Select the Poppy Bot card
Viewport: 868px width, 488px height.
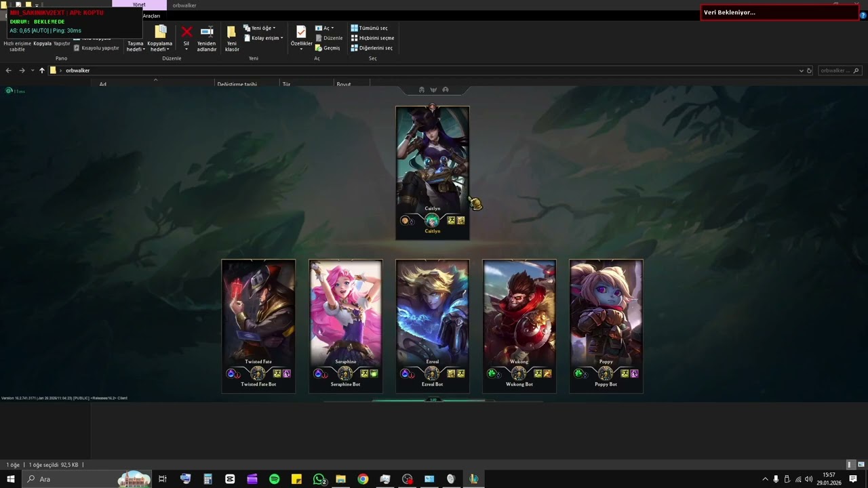(x=606, y=326)
